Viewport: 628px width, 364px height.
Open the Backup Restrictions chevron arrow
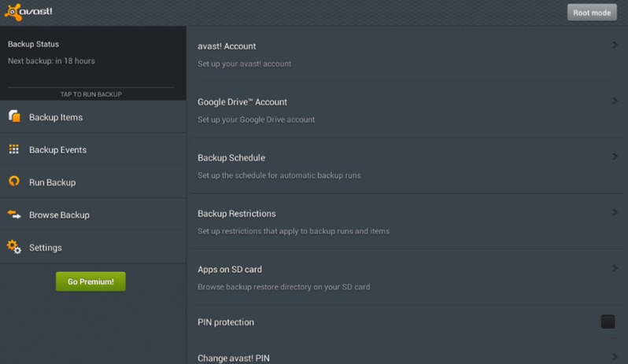615,212
